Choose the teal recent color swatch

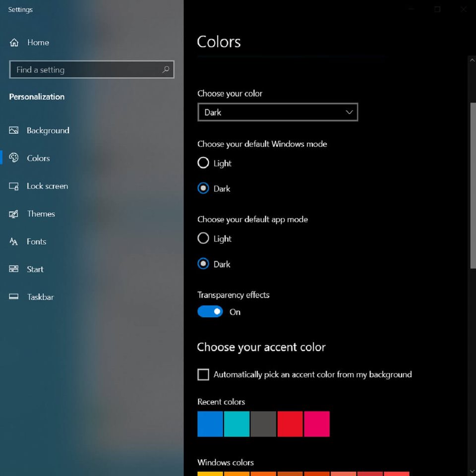(237, 424)
